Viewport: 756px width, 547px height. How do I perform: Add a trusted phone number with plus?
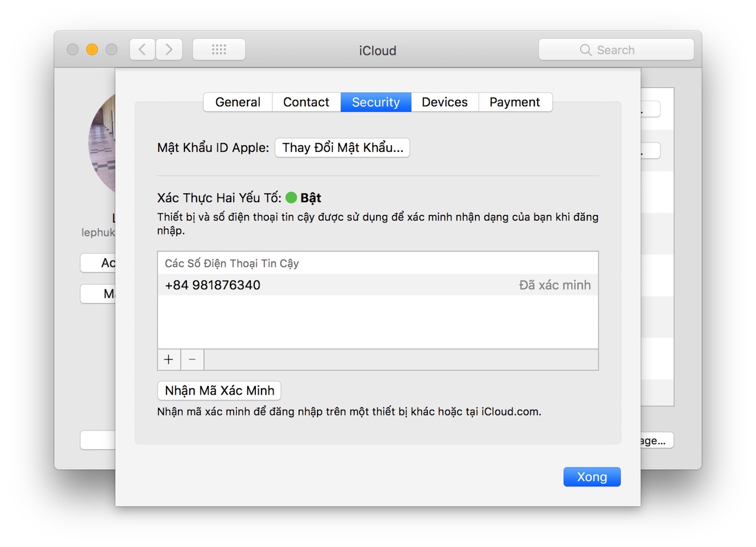pos(169,359)
